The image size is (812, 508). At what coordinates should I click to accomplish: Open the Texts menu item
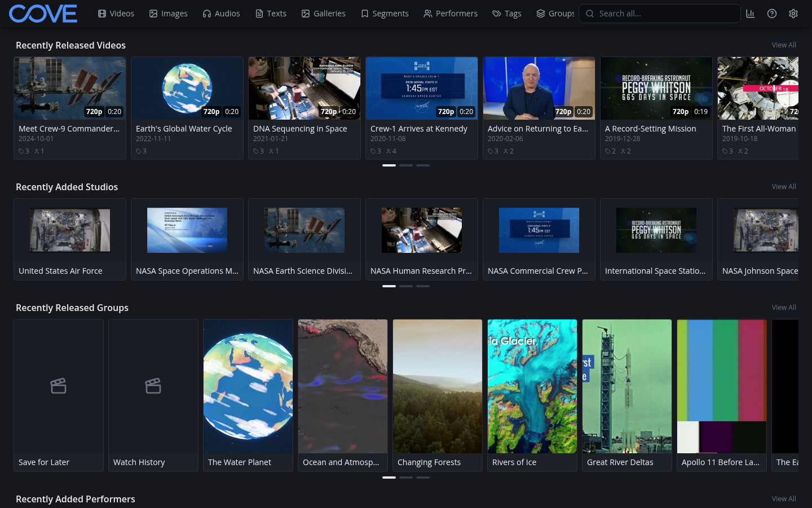[x=271, y=14]
